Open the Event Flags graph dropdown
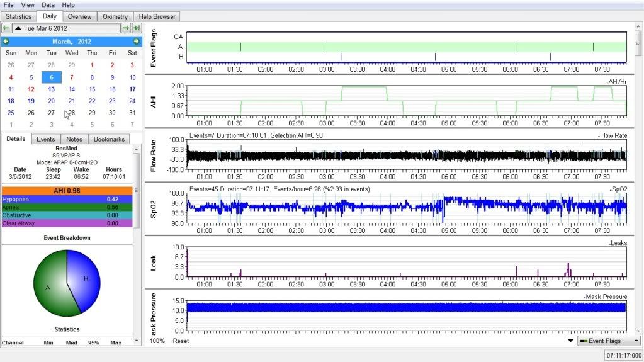644x362 pixels. click(x=608, y=341)
